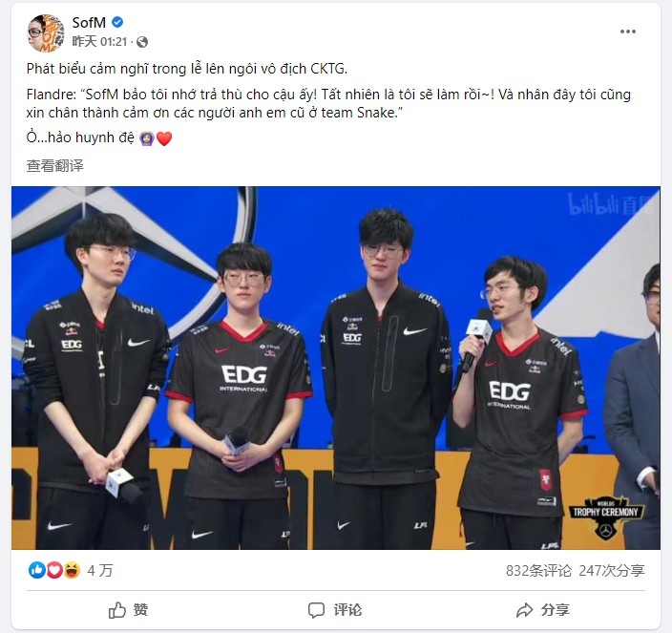Click the thumbs-up icon in 赞 button

[x=117, y=610]
